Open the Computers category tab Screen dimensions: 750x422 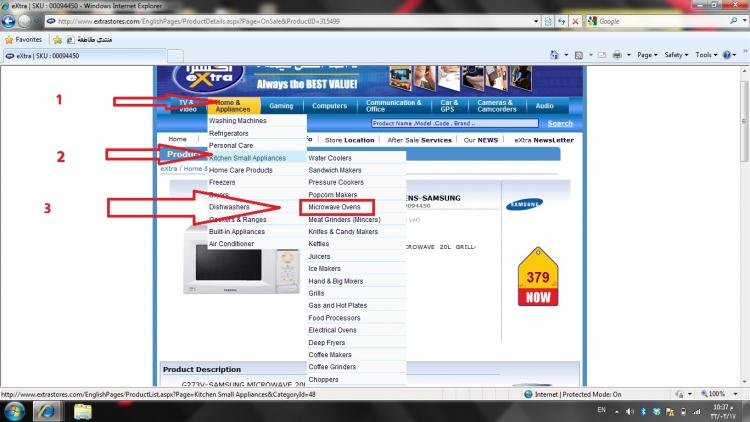[x=329, y=106]
